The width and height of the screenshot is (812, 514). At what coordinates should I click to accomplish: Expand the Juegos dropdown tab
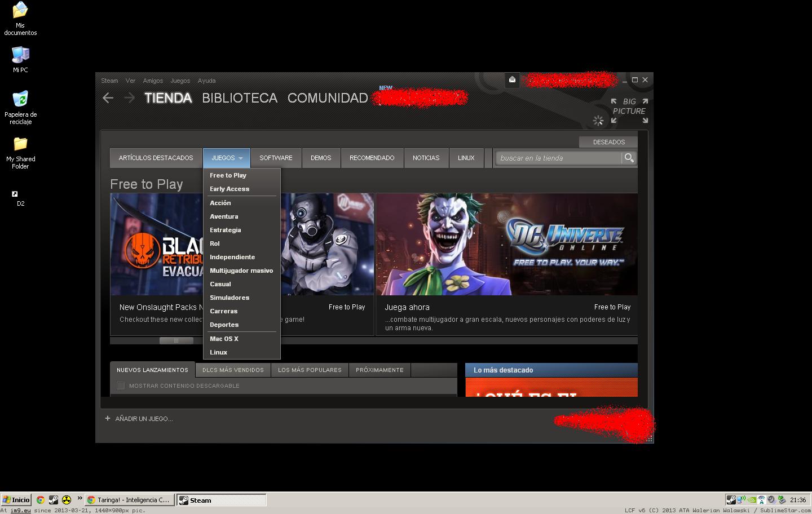tap(227, 158)
